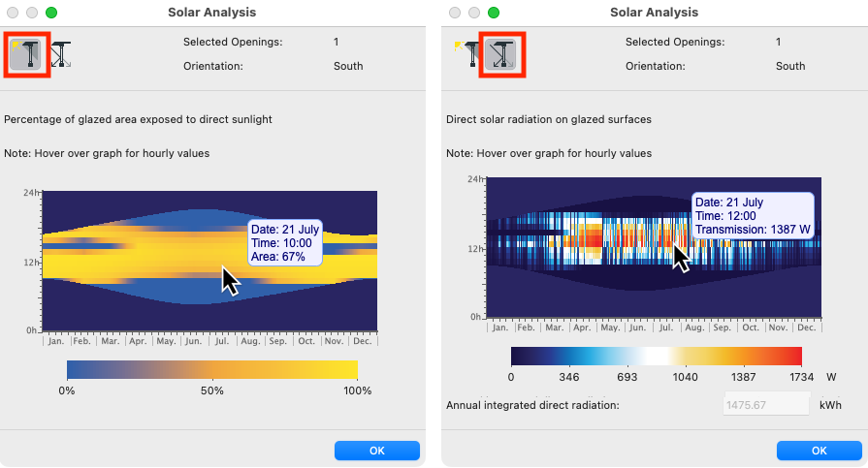Click OK in the direct radiation dialog

point(820,451)
